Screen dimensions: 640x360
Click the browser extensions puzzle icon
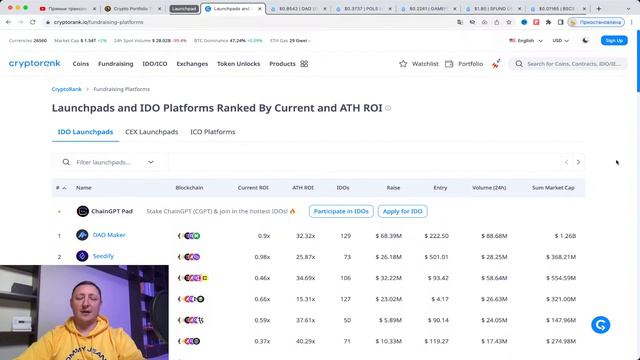coord(548,22)
